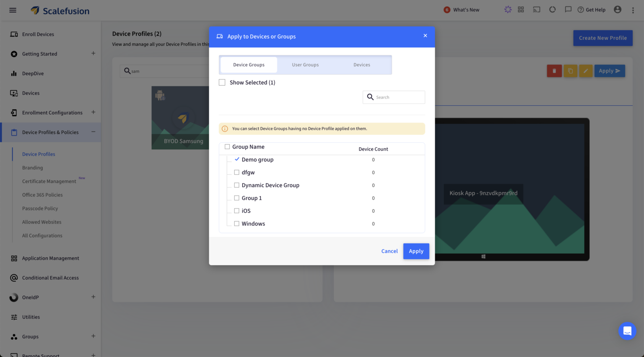
Task: Open the Scalefusion hamburger menu
Action: coord(13,10)
